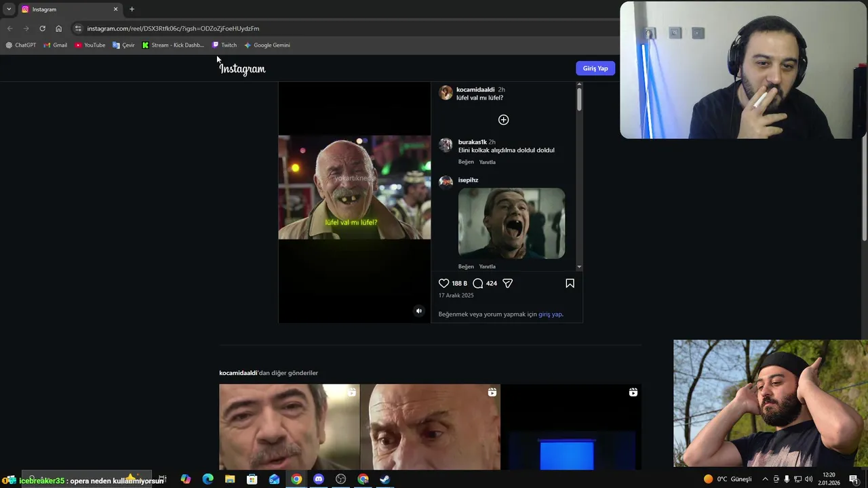Open the tab search dropdown arrow
The height and width of the screenshot is (488, 868).
[9, 9]
